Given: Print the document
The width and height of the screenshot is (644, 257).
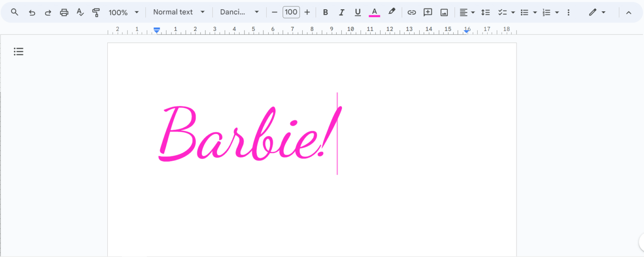Looking at the screenshot, I should point(64,12).
